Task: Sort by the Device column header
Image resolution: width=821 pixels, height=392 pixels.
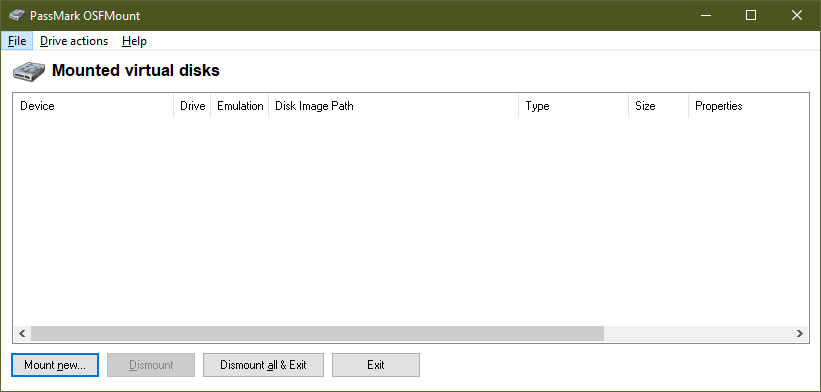Action: 94,106
